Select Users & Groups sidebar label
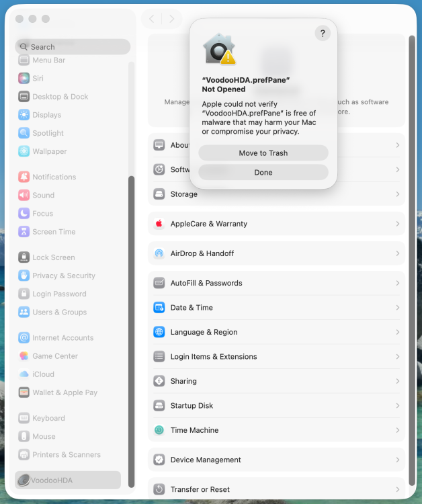 pyautogui.click(x=59, y=312)
